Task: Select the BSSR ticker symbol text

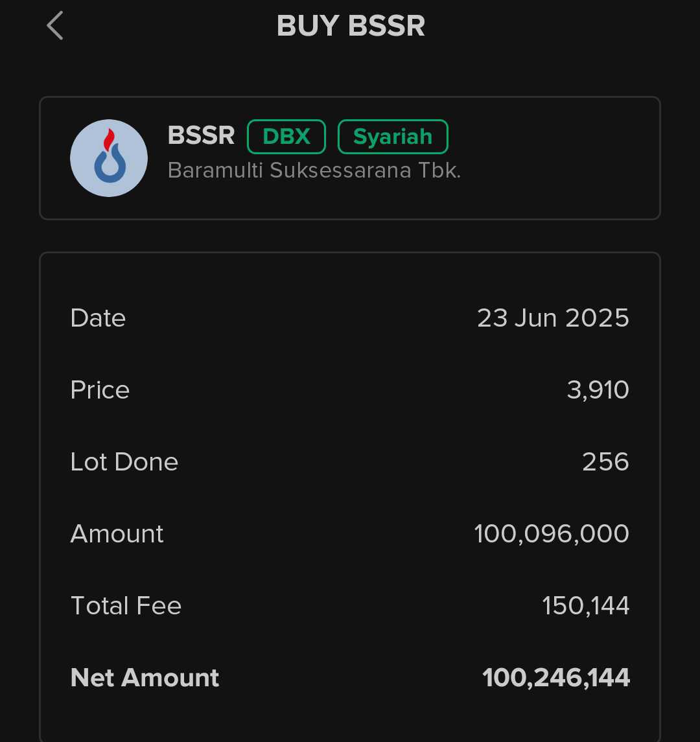Action: (x=201, y=135)
